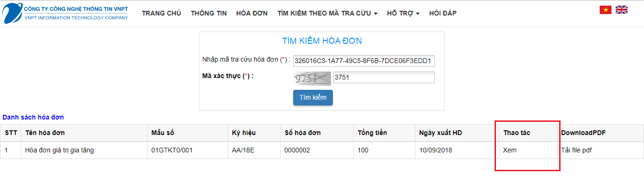Switch language with the Vietnamese flag
Image resolution: width=644 pixels, height=183 pixels.
[x=605, y=9]
